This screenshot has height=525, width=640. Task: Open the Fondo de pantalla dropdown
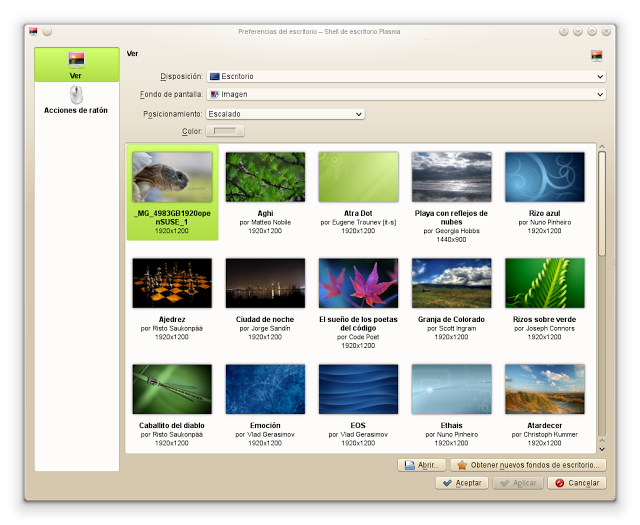[405, 94]
